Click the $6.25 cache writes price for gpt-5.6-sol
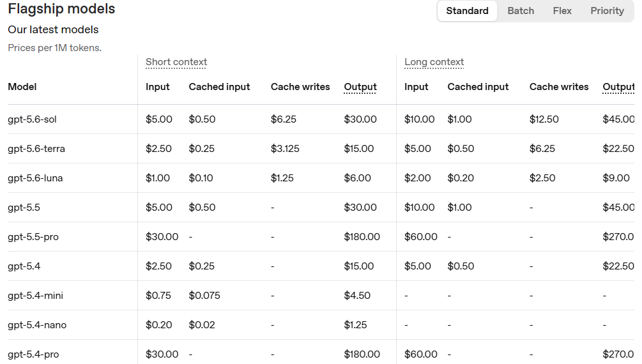Image resolution: width=642 pixels, height=364 pixels. (x=284, y=119)
